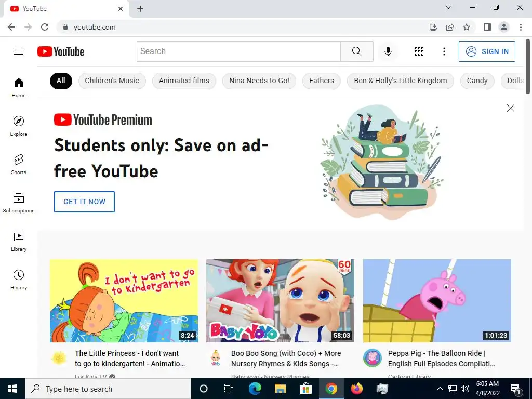Open the Chrome three-dot menu
This screenshot has height=399, width=532.
click(521, 27)
